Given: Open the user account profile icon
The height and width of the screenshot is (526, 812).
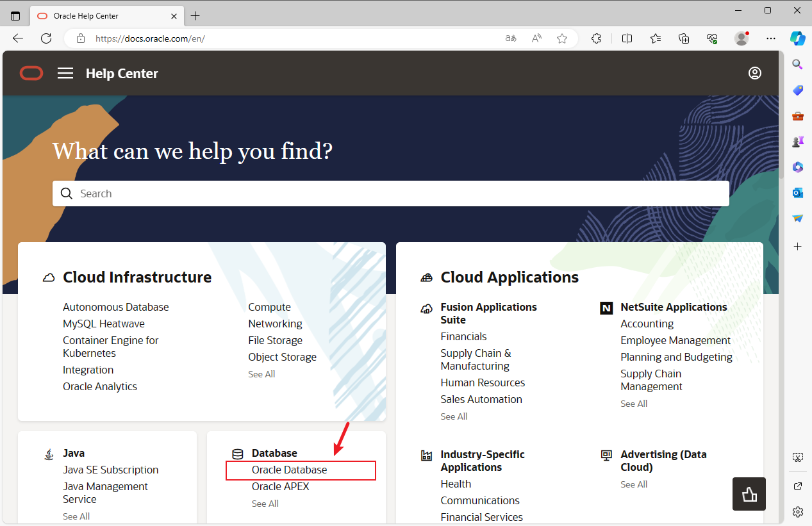Looking at the screenshot, I should 754,73.
